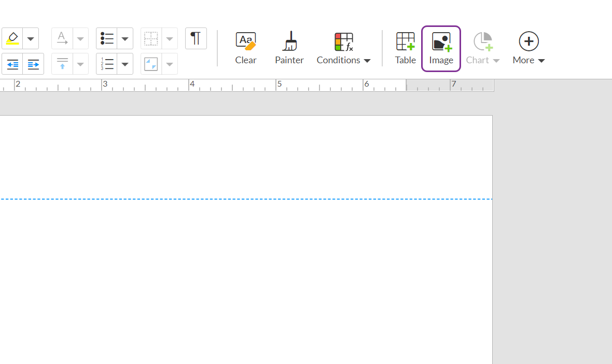Viewport: 612px width, 364px height.
Task: Apply bulleted list formatting
Action: coord(107,38)
